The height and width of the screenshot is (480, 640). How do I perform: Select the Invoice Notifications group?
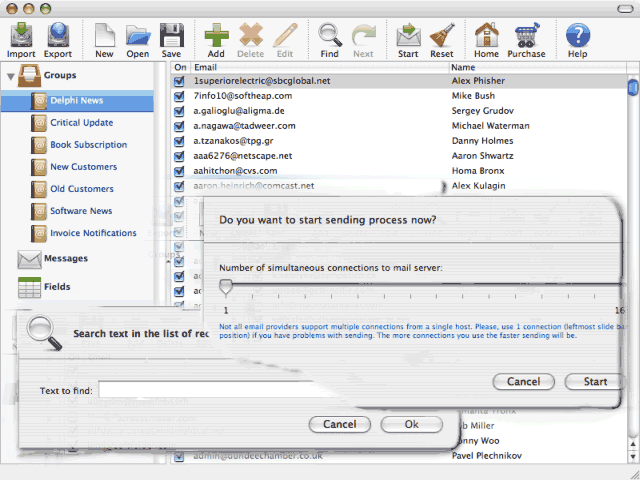click(x=93, y=233)
